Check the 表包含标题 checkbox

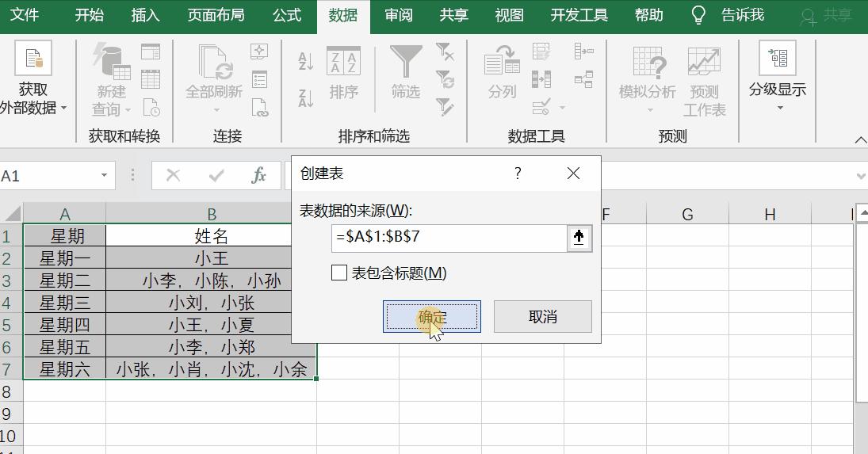(x=338, y=273)
